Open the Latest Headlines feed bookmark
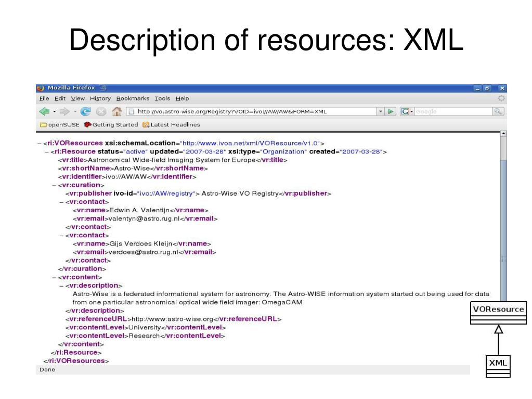Screen dimensions: 532x399 [x=171, y=124]
